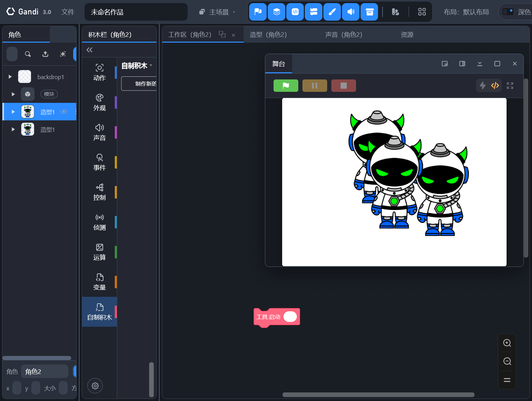Expand the unselected 造型1 sprite row

tap(13, 129)
